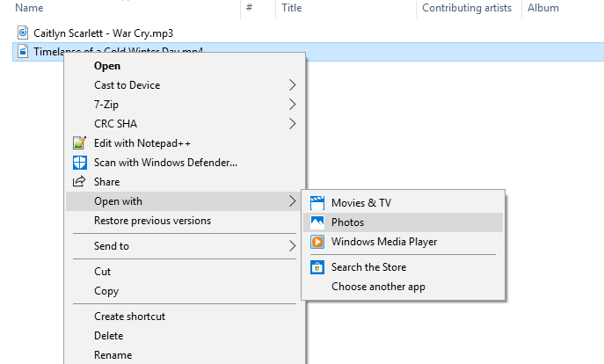The image size is (604, 364).
Task: Select the Caitlyn Scarlett - War Cry.mp3 file name
Action: (x=103, y=33)
